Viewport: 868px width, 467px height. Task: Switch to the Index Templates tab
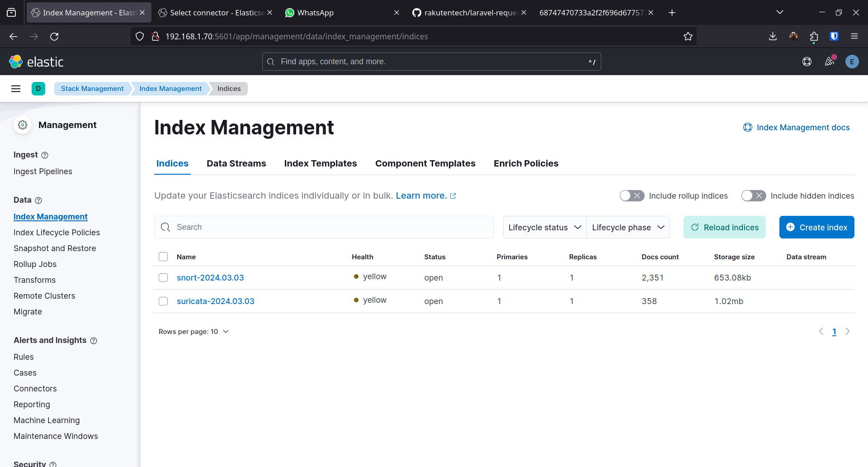320,163
